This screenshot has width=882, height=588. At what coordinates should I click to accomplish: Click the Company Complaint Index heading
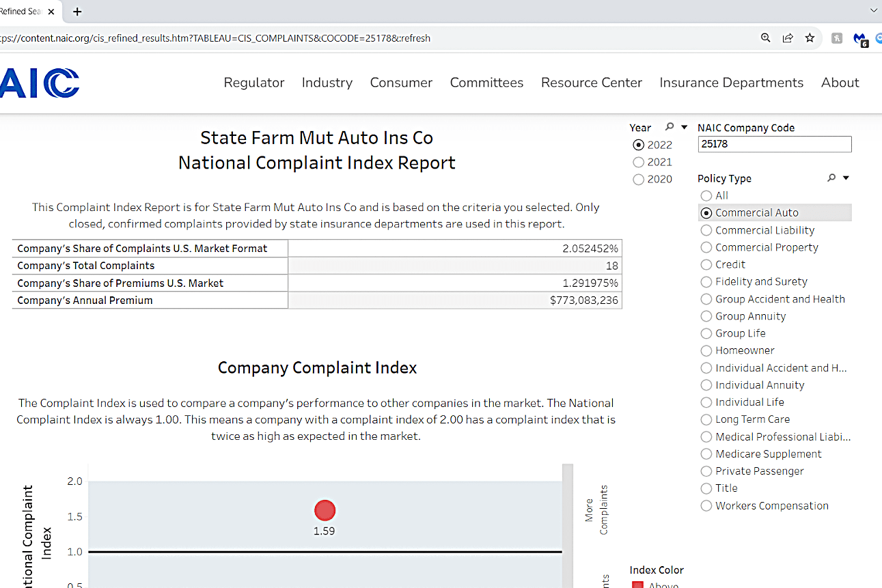(317, 367)
